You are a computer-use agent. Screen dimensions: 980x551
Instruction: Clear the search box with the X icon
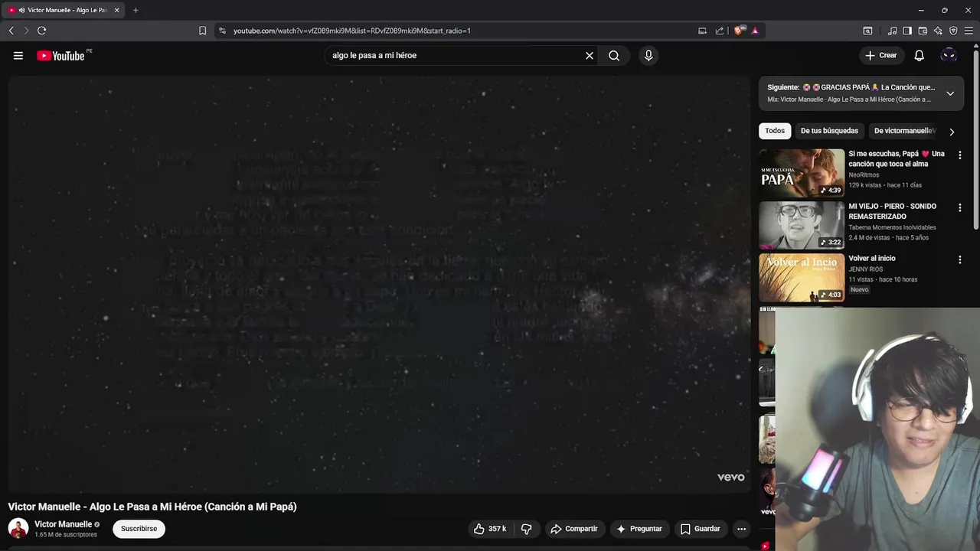click(x=590, y=55)
